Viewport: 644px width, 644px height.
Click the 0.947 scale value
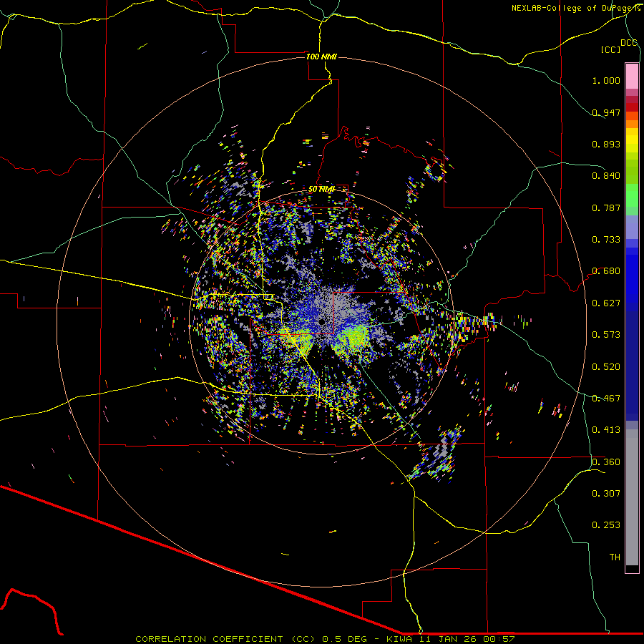(x=606, y=112)
